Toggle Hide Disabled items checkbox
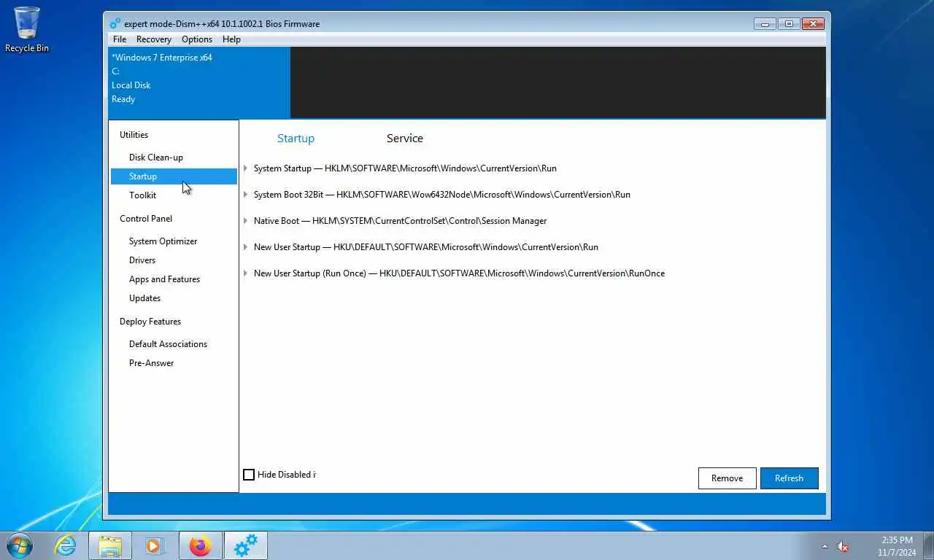934x560 pixels. (249, 475)
